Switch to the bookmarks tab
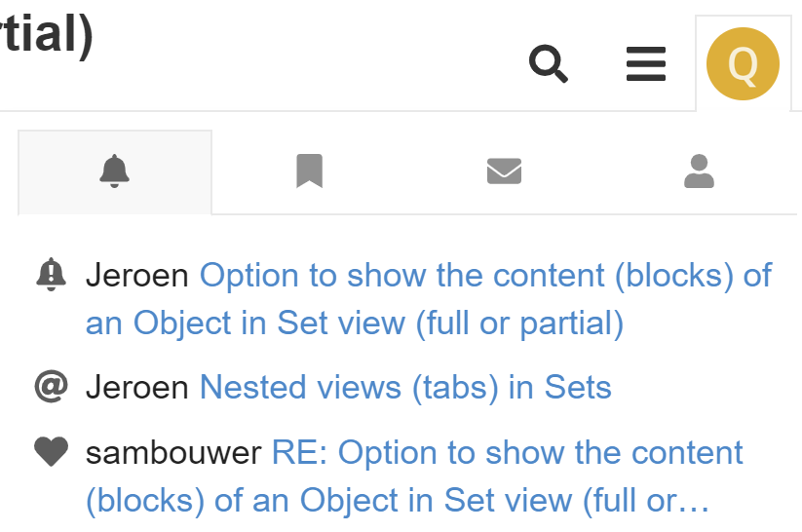This screenshot has width=802, height=532. pos(310,171)
